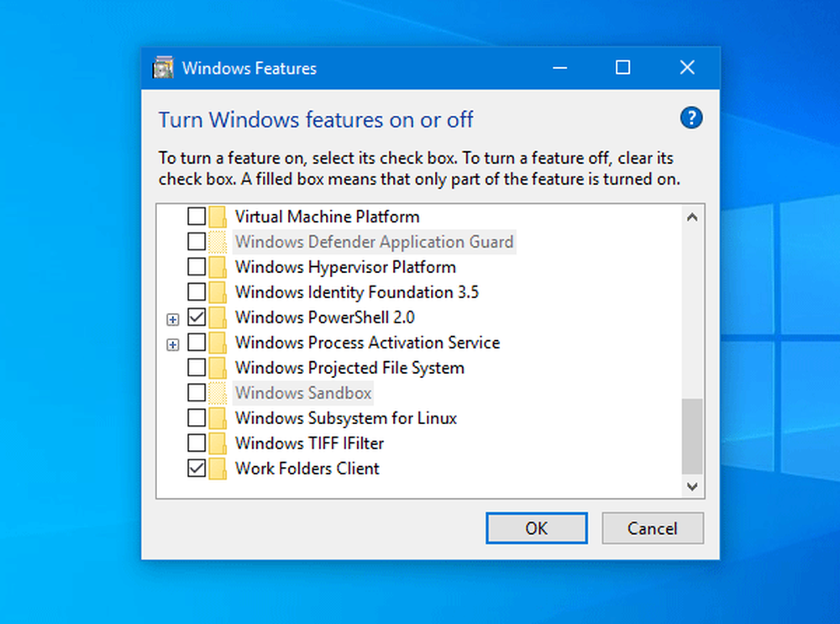Expand Windows Process Activation Service tree node
The height and width of the screenshot is (624, 840).
click(172, 344)
